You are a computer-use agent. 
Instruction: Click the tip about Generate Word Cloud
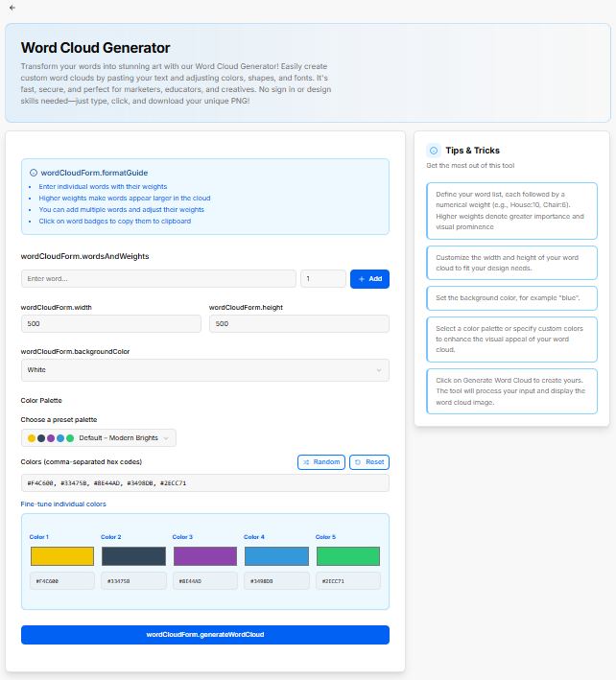[511, 391]
